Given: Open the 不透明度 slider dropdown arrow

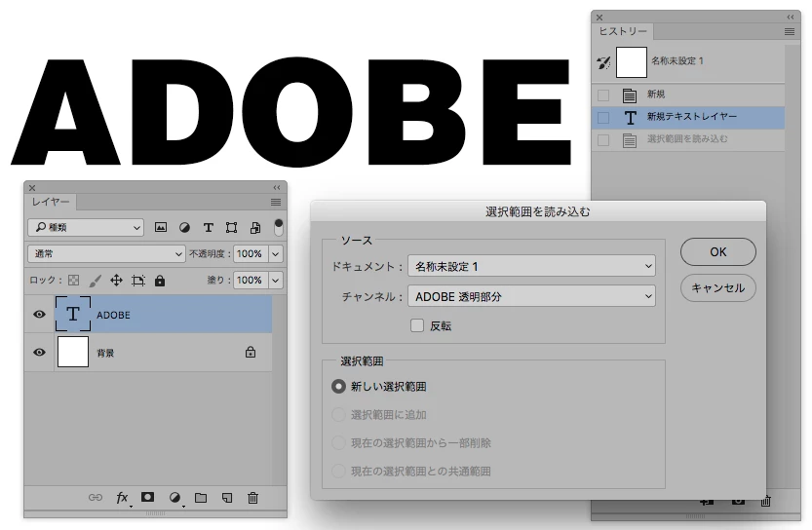Looking at the screenshot, I should [276, 253].
